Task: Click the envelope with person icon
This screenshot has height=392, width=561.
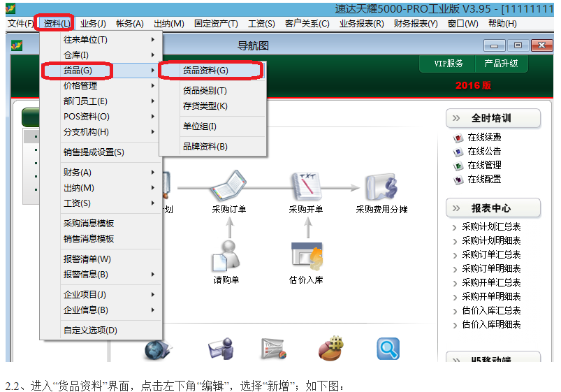Action: pyautogui.click(x=221, y=348)
